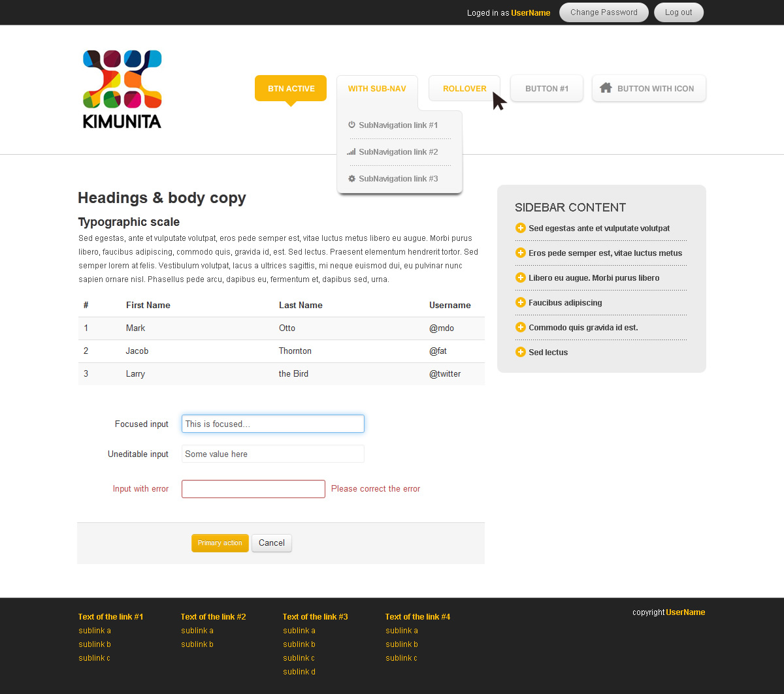Expand Sed egestas ante et vulputate volutpat

click(599, 228)
